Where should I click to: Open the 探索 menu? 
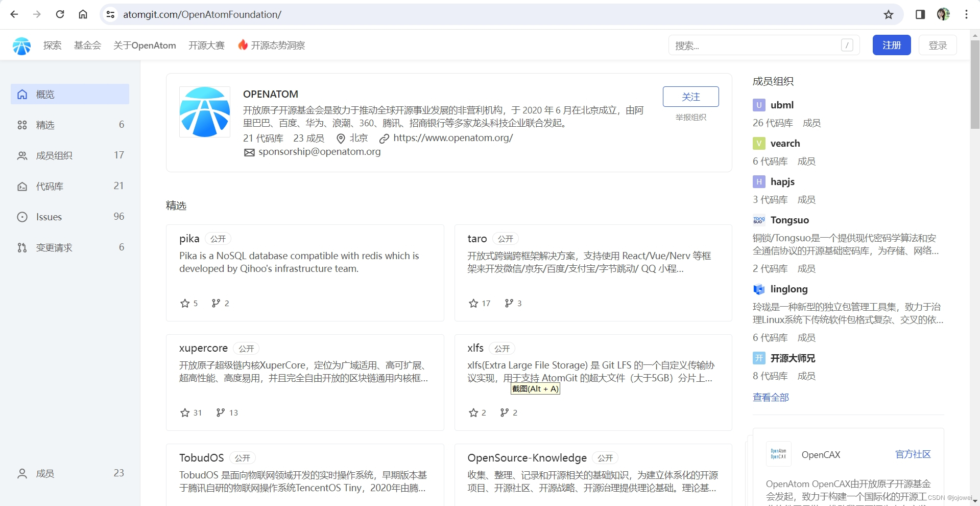click(52, 45)
